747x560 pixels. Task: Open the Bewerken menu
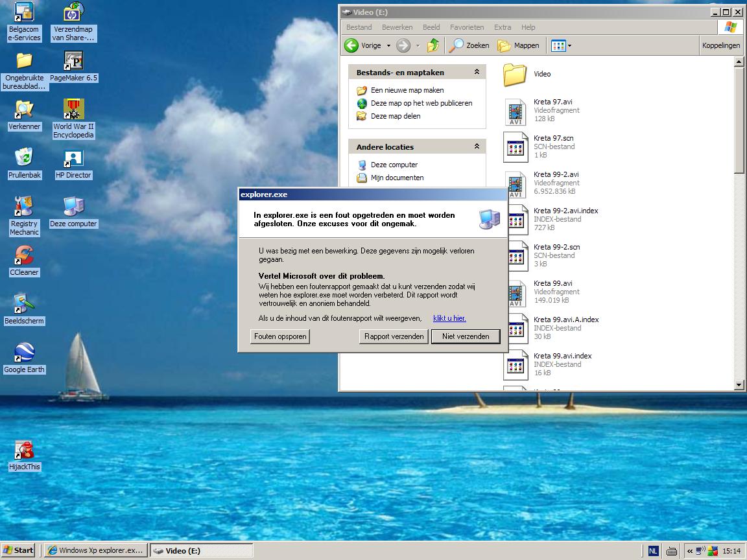tap(397, 27)
